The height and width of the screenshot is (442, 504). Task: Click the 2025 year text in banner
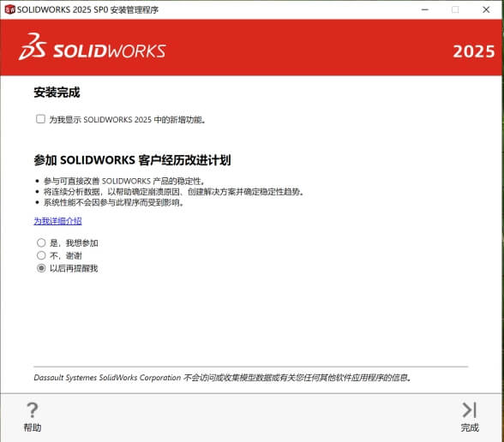point(474,51)
